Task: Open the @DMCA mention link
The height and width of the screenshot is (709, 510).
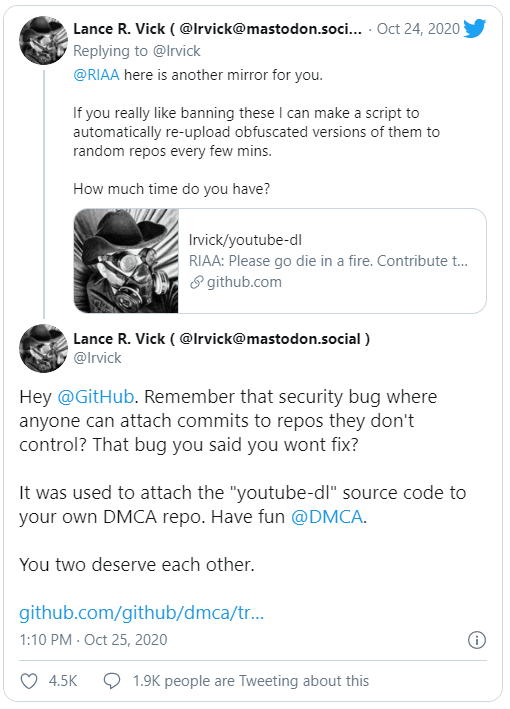Action: point(327,516)
